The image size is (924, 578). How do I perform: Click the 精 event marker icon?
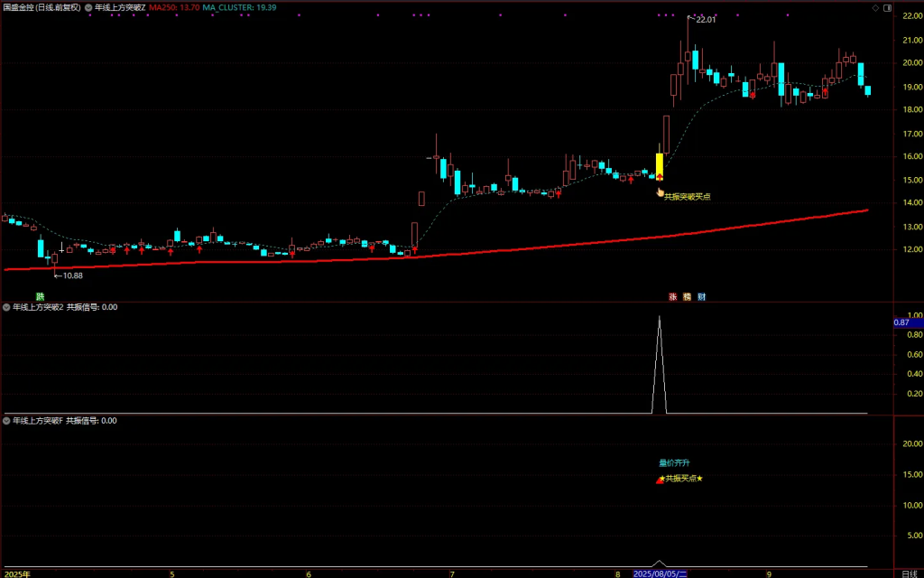tap(687, 296)
